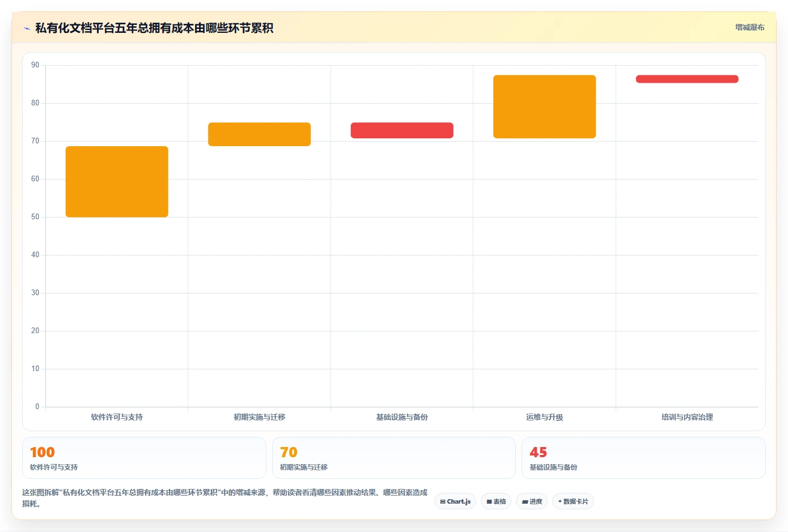Click the description paragraph below the stat cards

pyautogui.click(x=225, y=498)
